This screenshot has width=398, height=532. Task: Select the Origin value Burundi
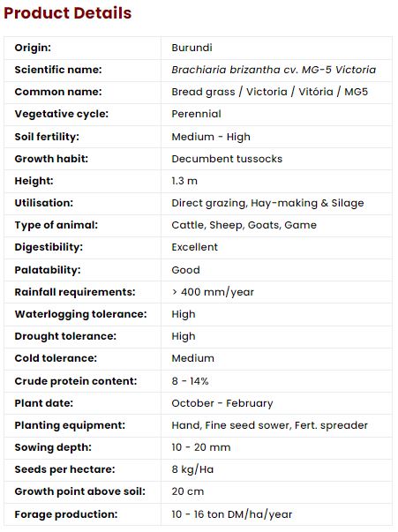pyautogui.click(x=191, y=48)
